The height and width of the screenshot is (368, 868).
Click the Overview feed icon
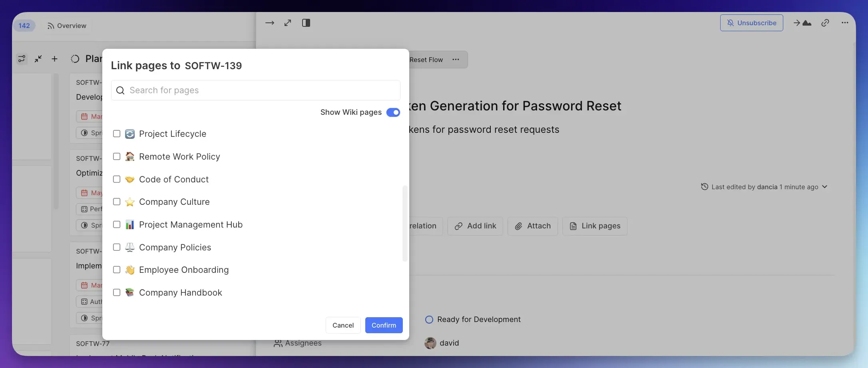click(x=50, y=26)
